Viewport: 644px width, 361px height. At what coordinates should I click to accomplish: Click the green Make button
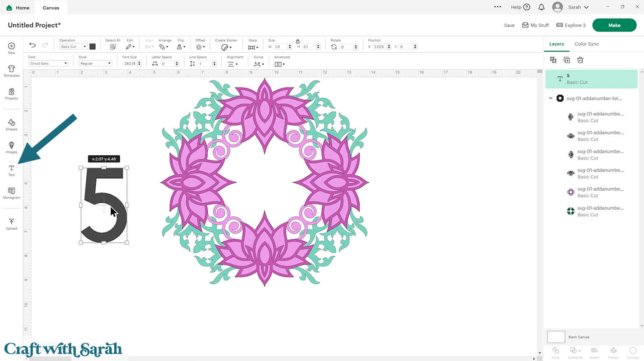(614, 25)
